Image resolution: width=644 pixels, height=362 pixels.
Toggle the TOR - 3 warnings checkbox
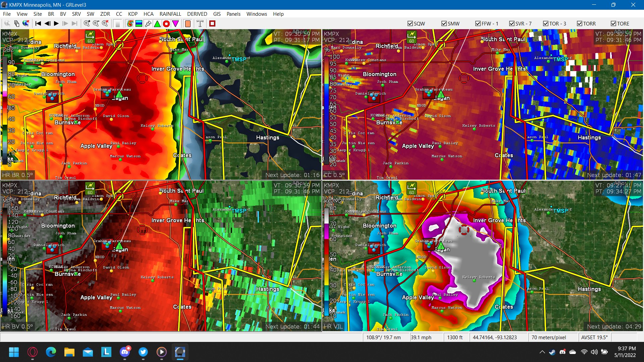pos(546,23)
